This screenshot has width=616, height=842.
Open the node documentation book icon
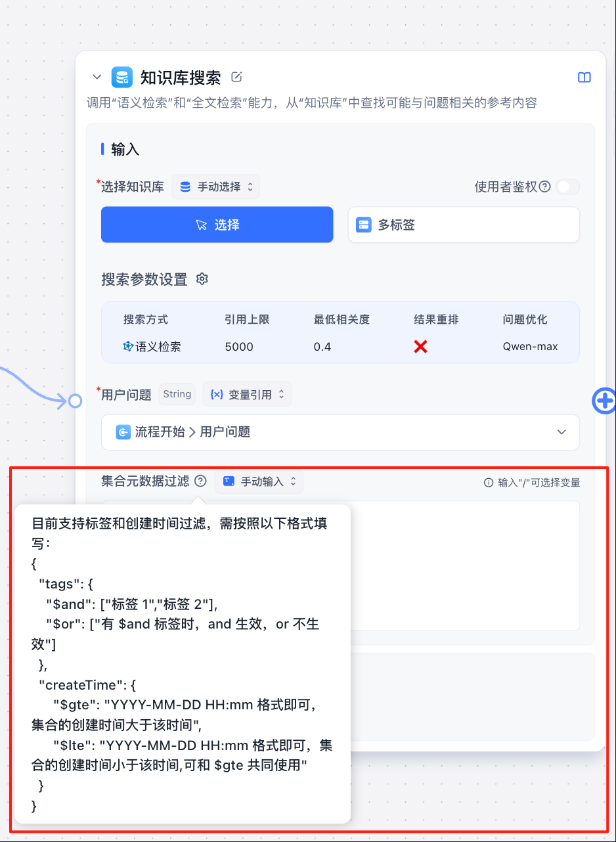(x=584, y=78)
